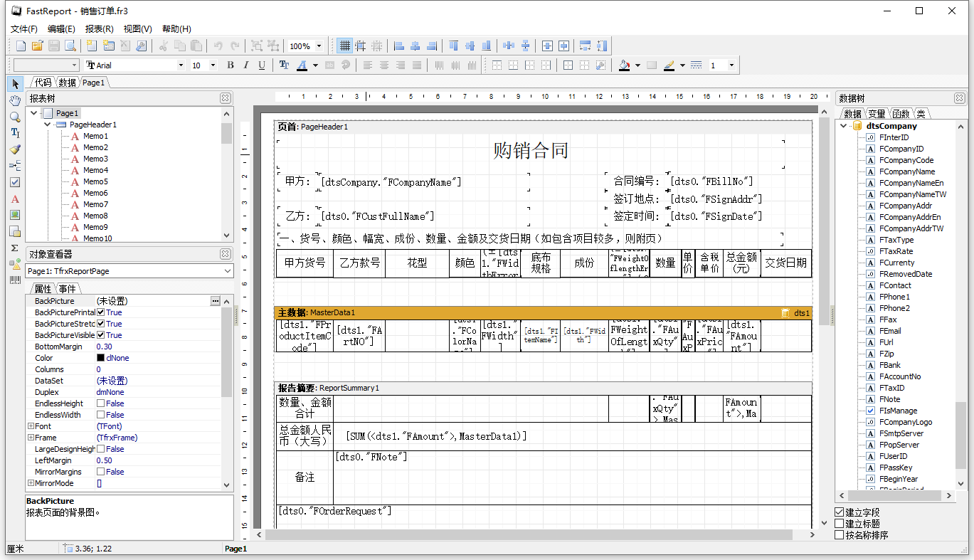
Task: Insert a picture object from the toolbox
Action: (x=15, y=215)
